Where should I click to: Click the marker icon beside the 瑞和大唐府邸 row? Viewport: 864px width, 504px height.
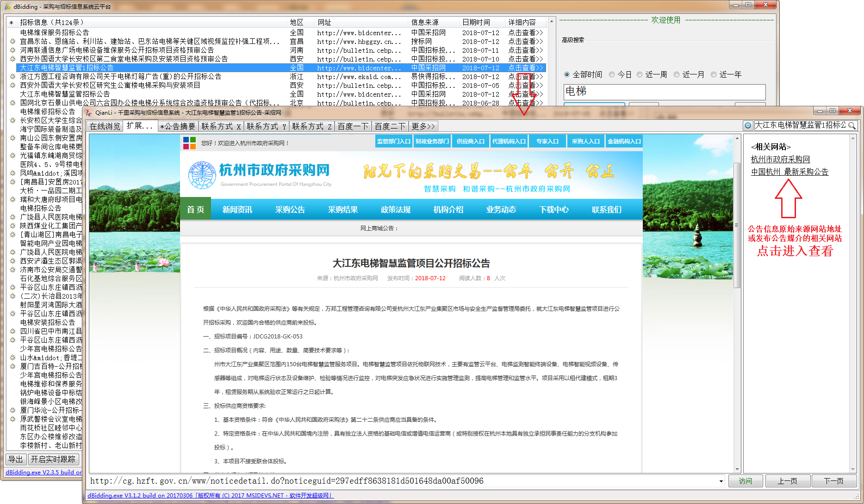pos(12,200)
